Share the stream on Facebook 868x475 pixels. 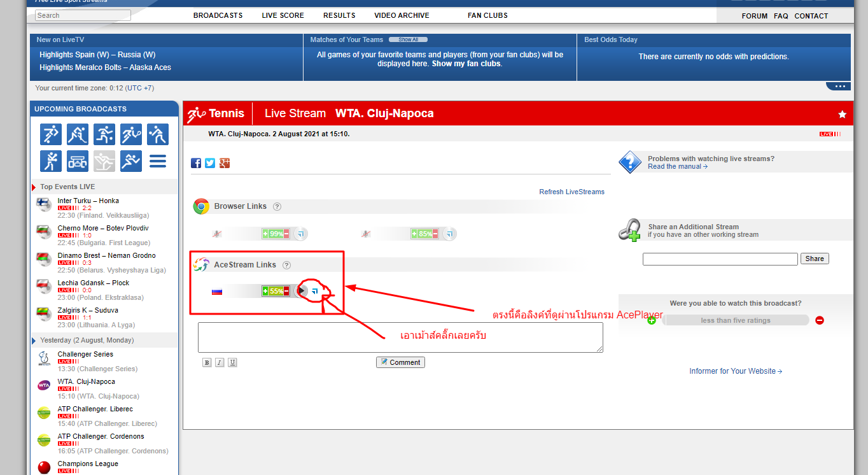(196, 163)
